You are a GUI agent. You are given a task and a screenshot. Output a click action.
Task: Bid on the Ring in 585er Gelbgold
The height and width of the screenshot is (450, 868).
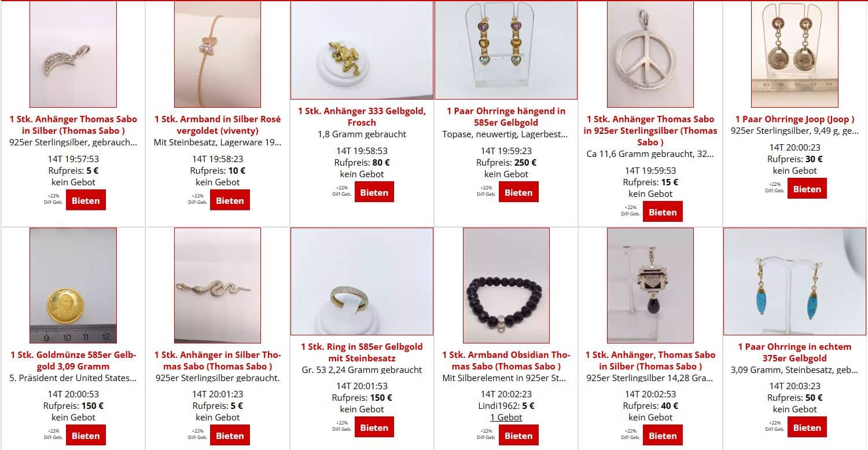tap(374, 427)
